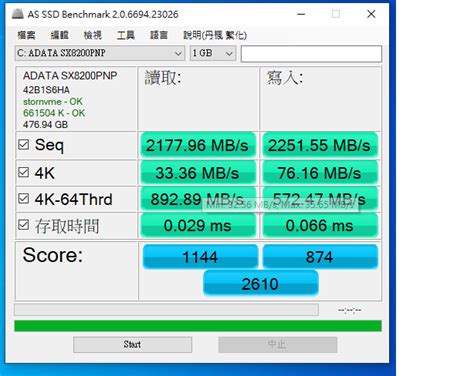The height and width of the screenshot is (376, 474).
Task: Toggle the 存取時間 access time checkbox
Action: click(23, 225)
